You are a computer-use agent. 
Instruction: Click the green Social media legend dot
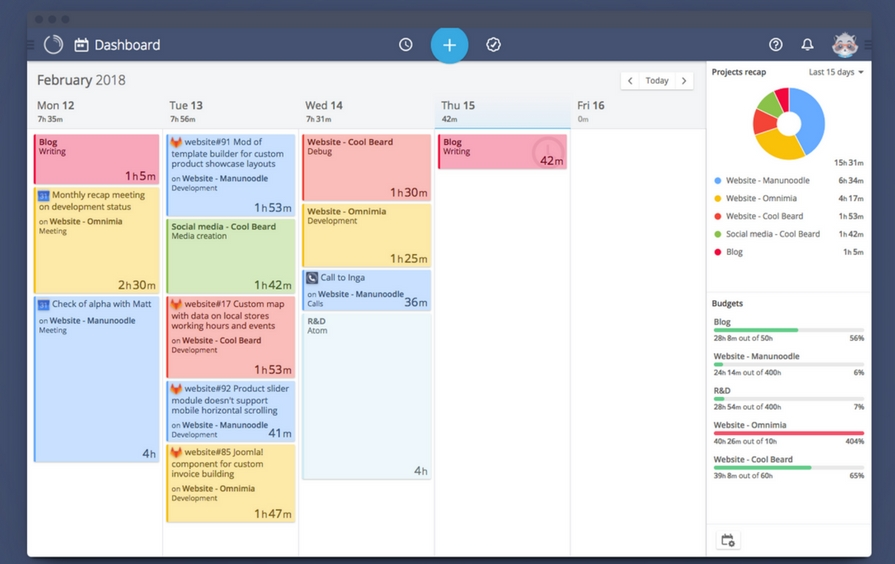point(717,234)
